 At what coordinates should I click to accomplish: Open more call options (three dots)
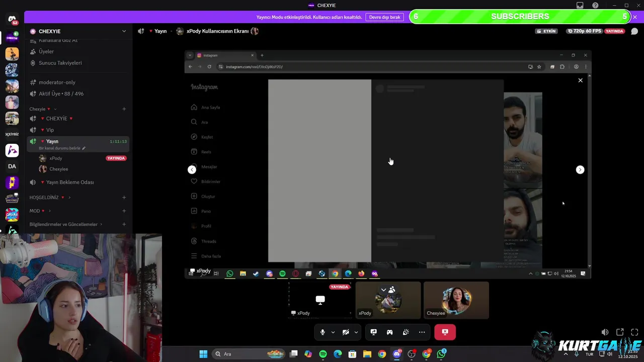(x=422, y=332)
